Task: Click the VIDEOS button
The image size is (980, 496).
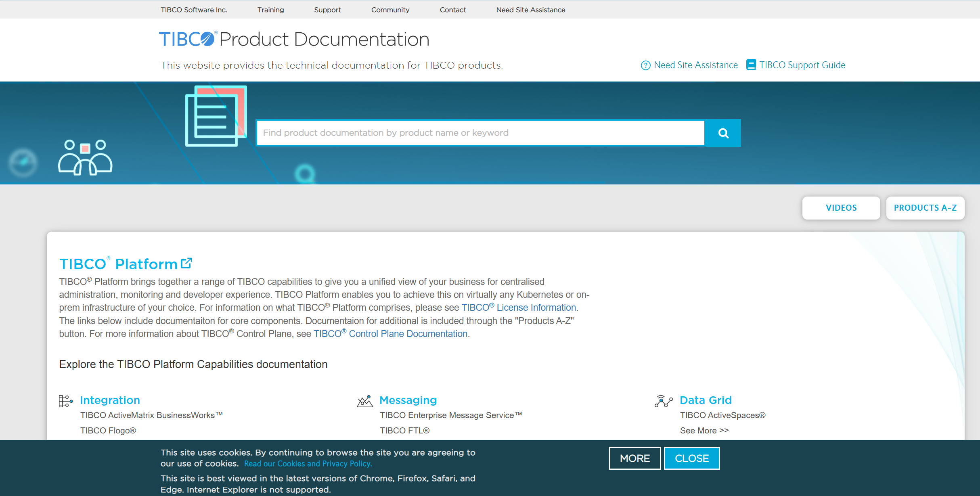Action: pos(841,208)
